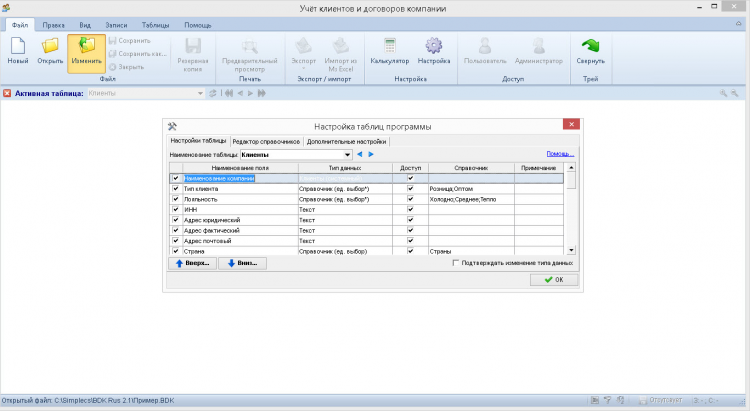The image size is (750, 411).
Task: Expand the Наименование таблицы dropdown
Action: 347,155
